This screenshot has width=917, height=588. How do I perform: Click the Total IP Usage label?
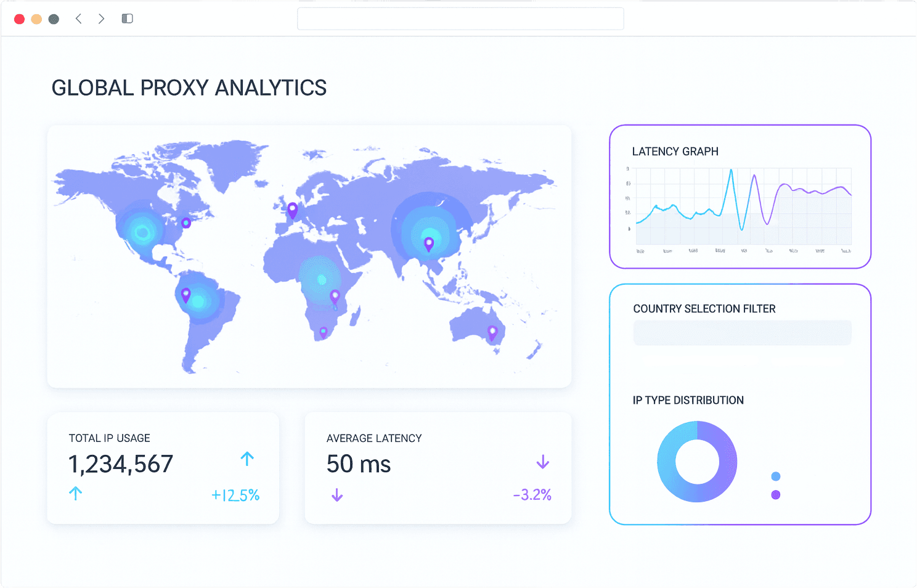pyautogui.click(x=110, y=438)
